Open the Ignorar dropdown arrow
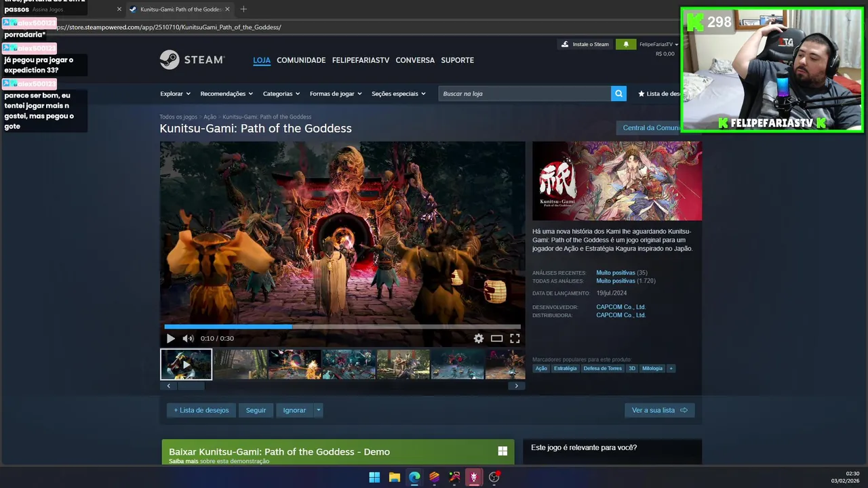 point(318,410)
